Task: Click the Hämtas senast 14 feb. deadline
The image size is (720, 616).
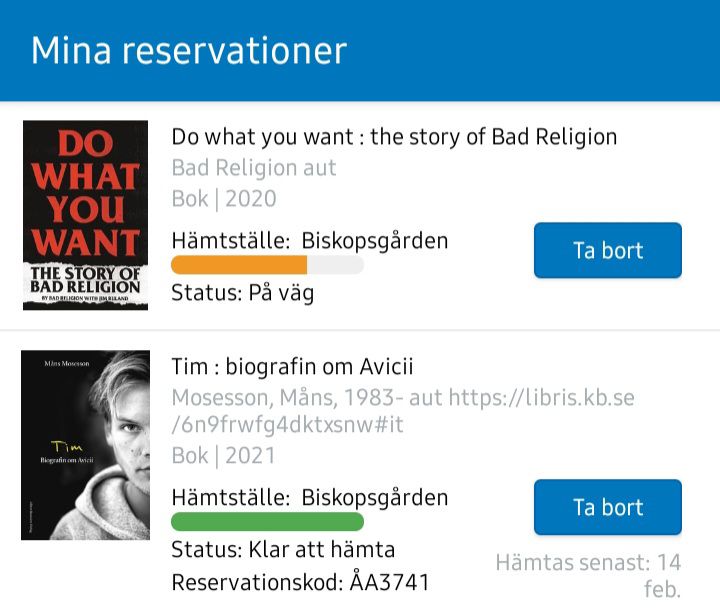Action: [588, 575]
